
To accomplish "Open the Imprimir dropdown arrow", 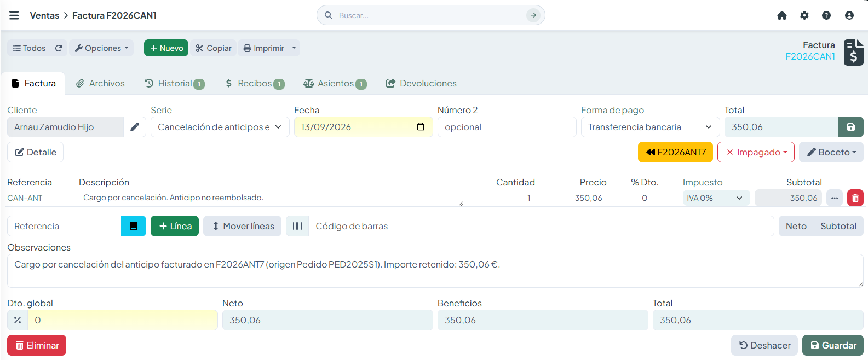I will (x=294, y=48).
